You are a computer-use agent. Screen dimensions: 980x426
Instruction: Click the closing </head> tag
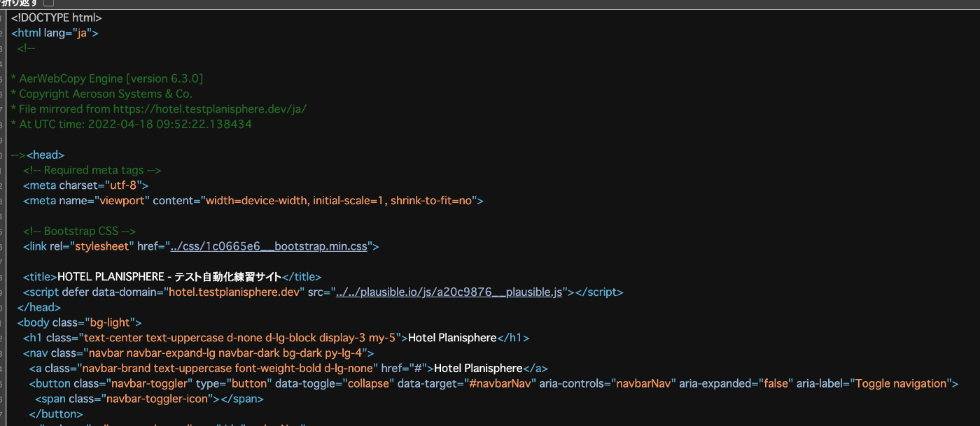click(x=39, y=307)
